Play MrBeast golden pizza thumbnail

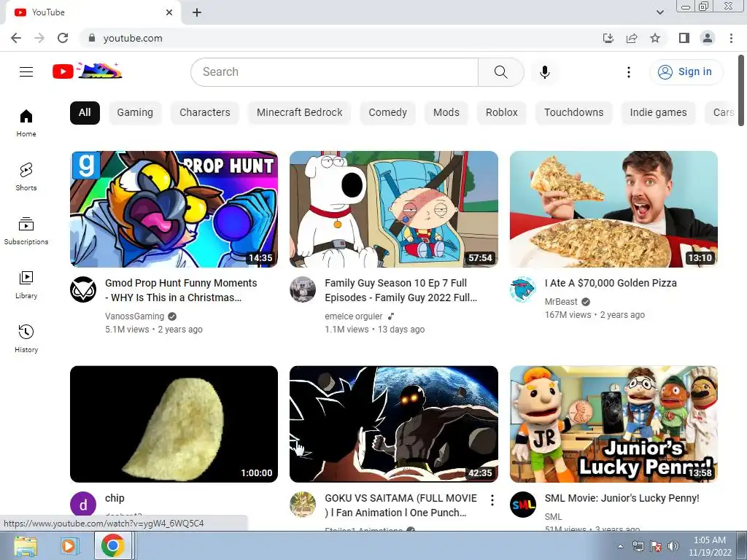coord(614,209)
